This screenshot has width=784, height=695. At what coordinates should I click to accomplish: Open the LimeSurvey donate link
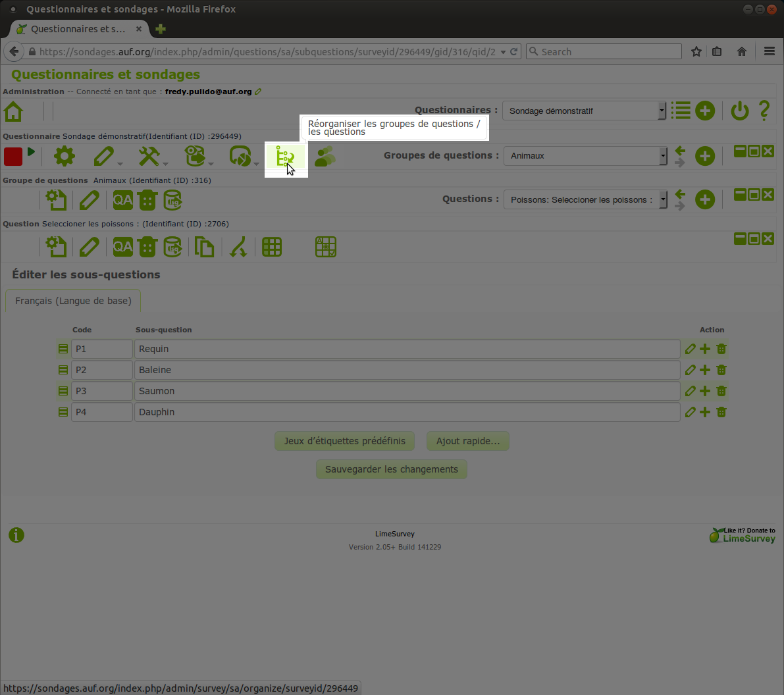743,535
